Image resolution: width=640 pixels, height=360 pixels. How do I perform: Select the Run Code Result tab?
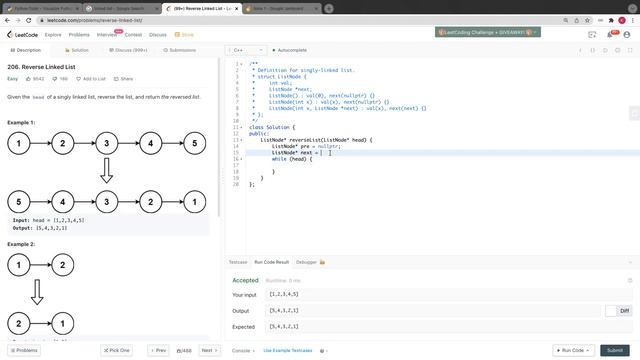[x=271, y=262]
